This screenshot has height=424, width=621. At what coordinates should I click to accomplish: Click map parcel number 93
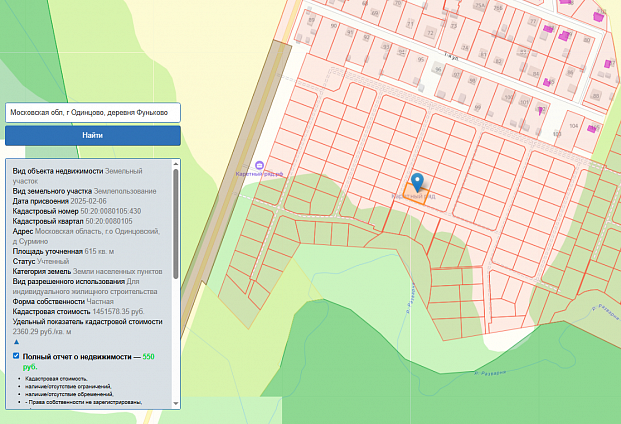(386, 47)
